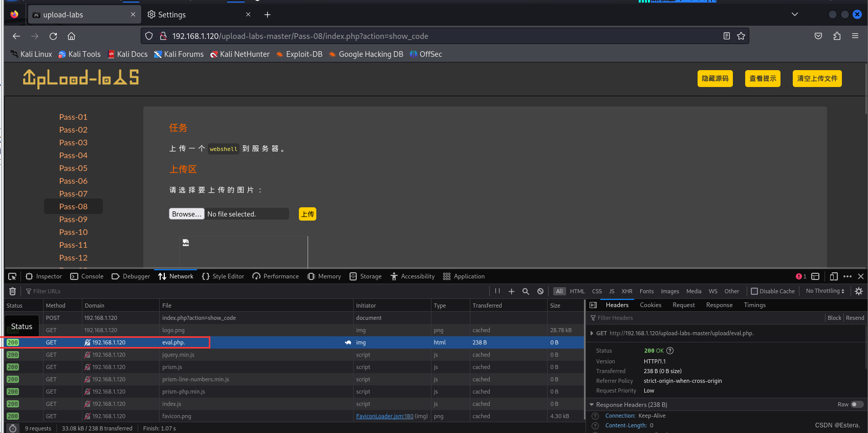Show the error count badge details
Screen dimensions: 868x433
coord(801,276)
